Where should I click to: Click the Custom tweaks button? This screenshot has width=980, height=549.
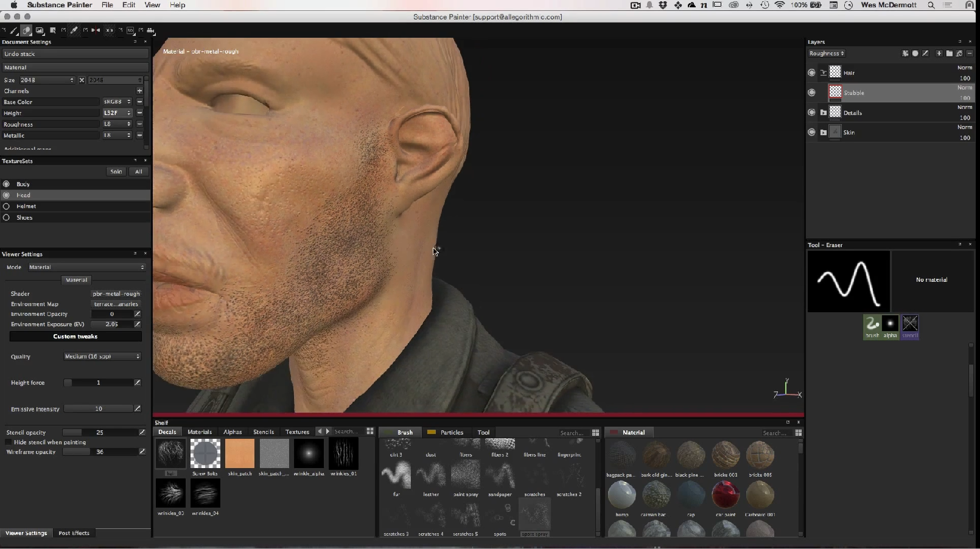click(75, 337)
